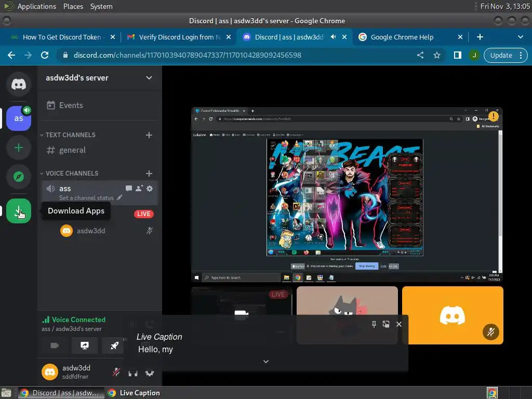The image size is (532, 399).
Task: Reload the Discord page
Action: (45, 55)
